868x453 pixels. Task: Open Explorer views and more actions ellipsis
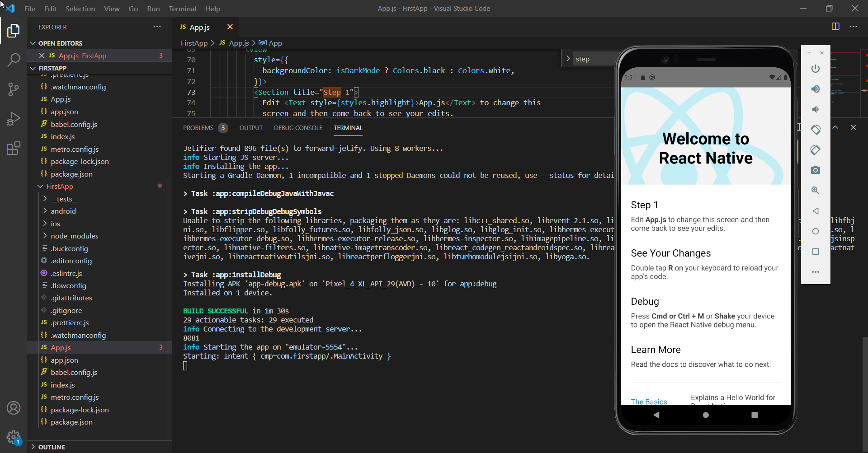coord(157,27)
